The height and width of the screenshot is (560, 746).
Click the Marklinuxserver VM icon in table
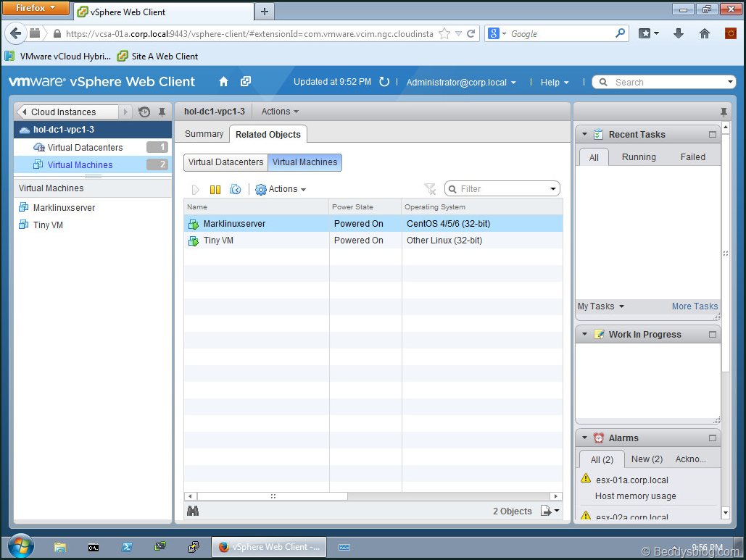point(193,224)
